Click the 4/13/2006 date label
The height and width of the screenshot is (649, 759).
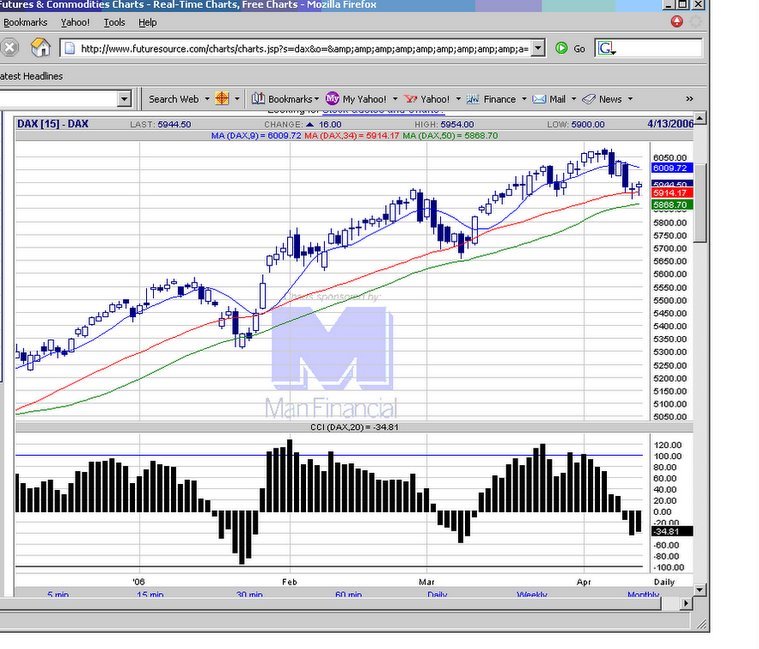click(670, 124)
